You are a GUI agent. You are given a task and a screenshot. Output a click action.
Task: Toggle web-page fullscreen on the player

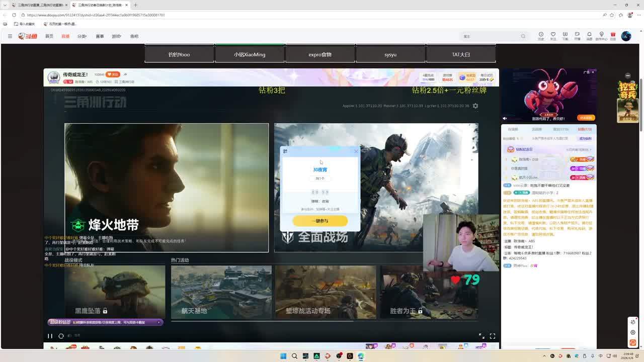click(481, 336)
